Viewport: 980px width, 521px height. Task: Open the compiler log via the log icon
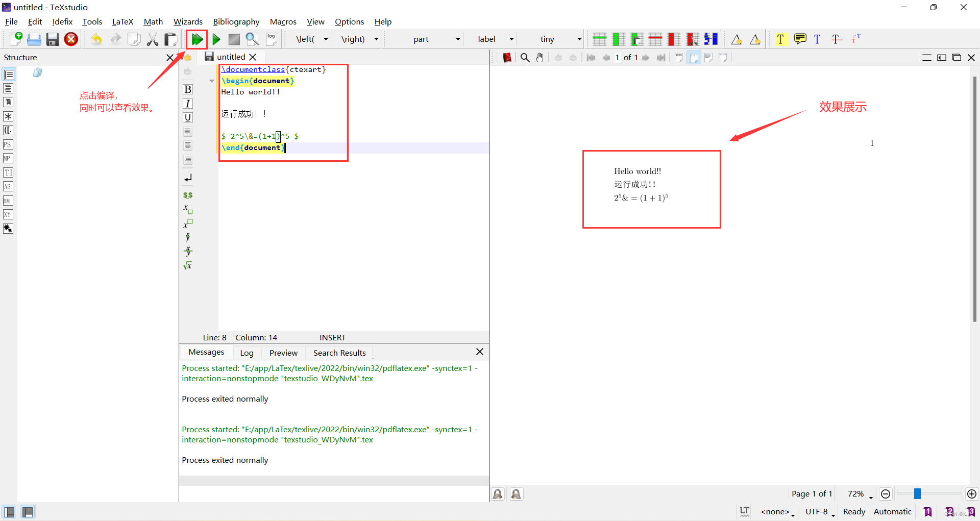(x=271, y=39)
